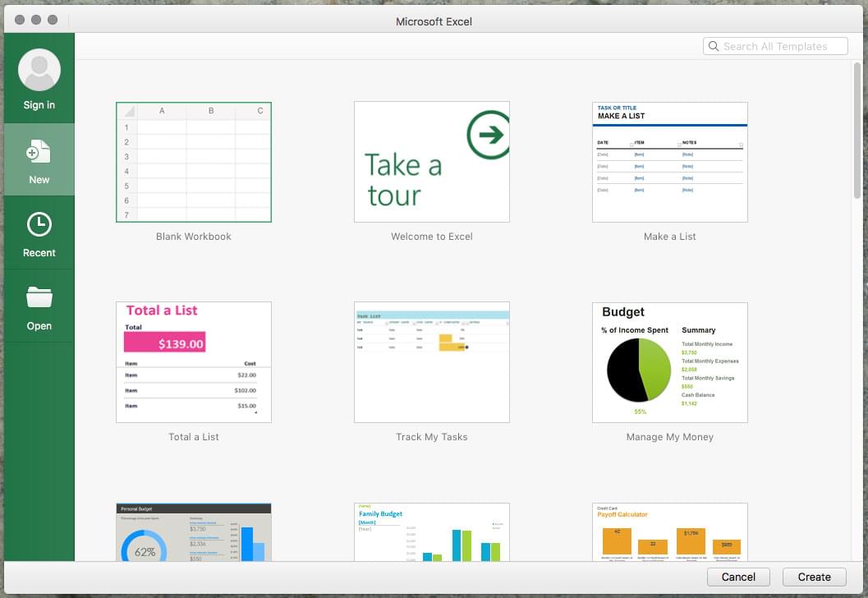Click the Cancel button
The width and height of the screenshot is (868, 598).
tap(738, 577)
